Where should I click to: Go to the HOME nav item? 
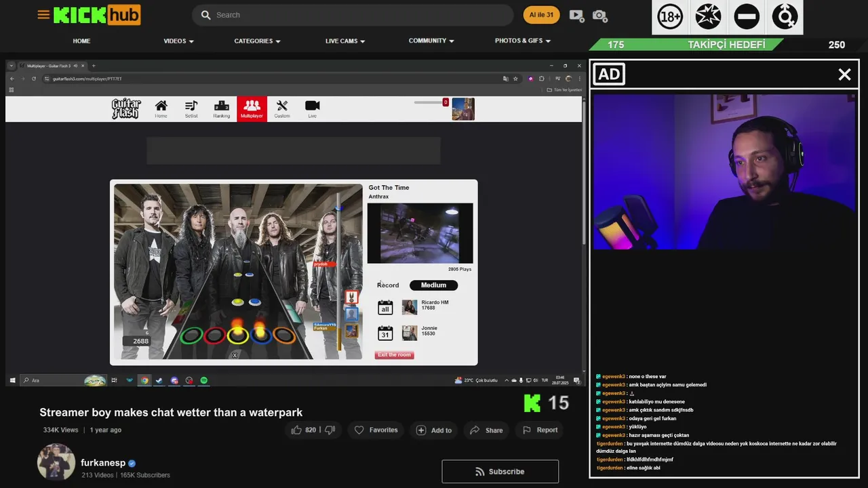point(81,41)
